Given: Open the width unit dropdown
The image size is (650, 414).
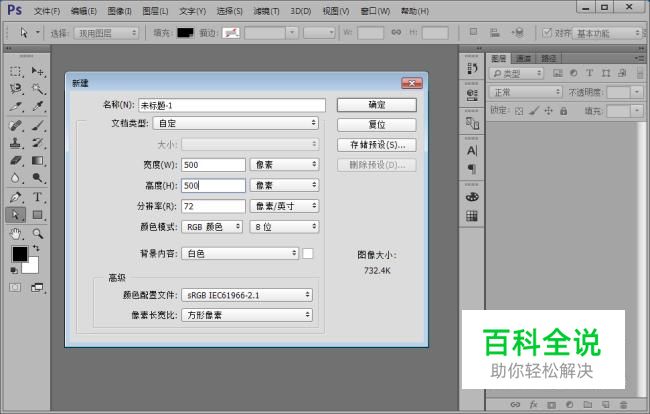Looking at the screenshot, I should click(284, 165).
